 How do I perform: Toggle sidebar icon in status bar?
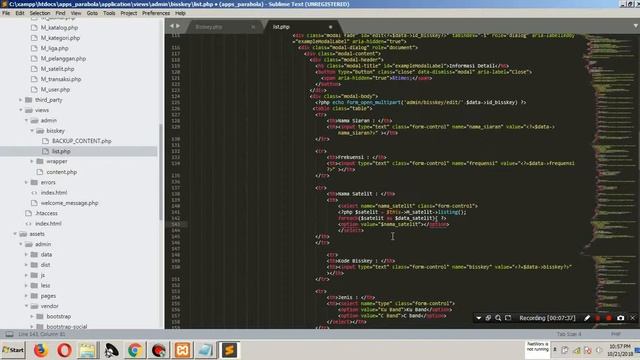click(x=9, y=334)
